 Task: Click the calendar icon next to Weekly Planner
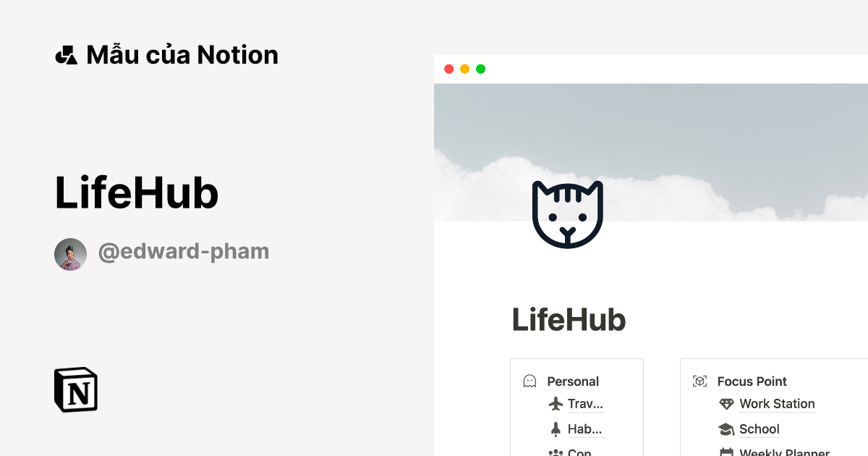[x=726, y=452]
